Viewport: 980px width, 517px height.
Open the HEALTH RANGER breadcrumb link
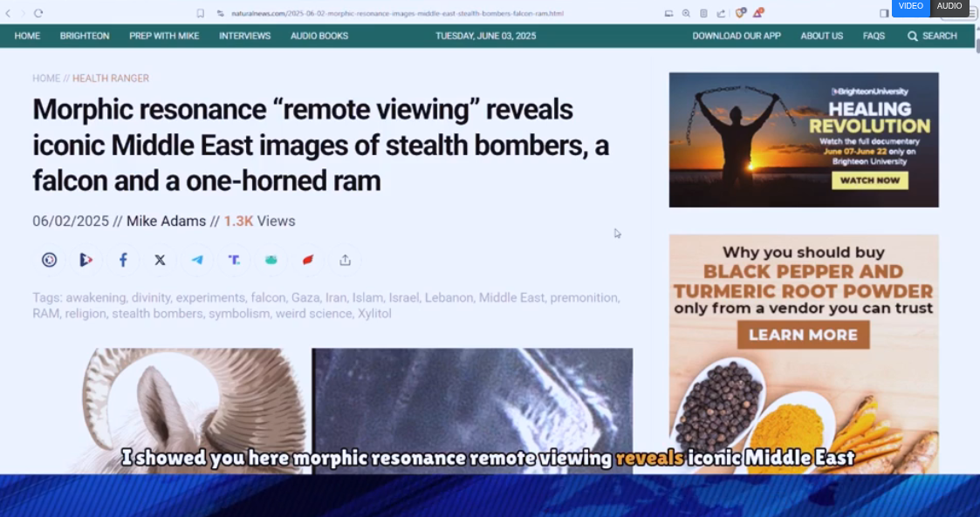tap(111, 78)
